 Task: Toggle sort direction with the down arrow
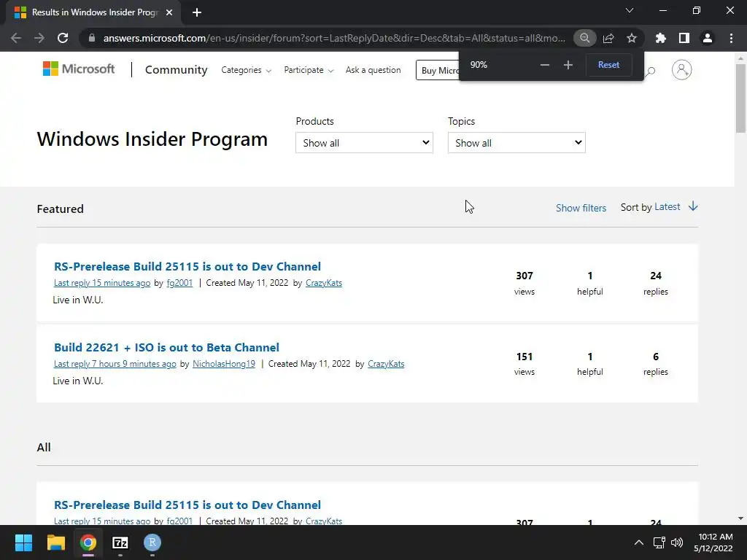point(693,206)
